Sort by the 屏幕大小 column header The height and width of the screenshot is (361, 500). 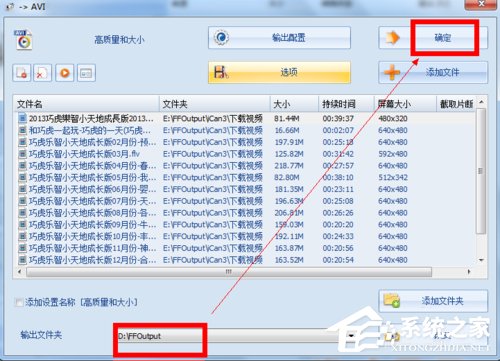(x=405, y=104)
